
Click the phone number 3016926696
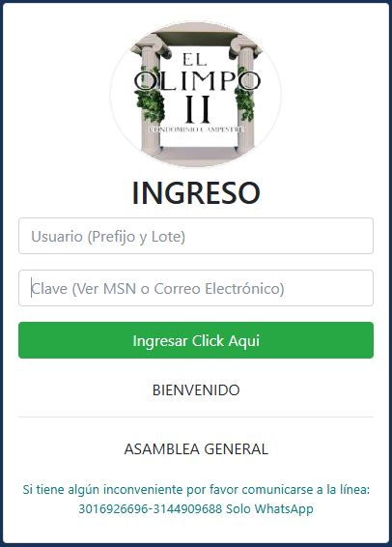click(114, 508)
